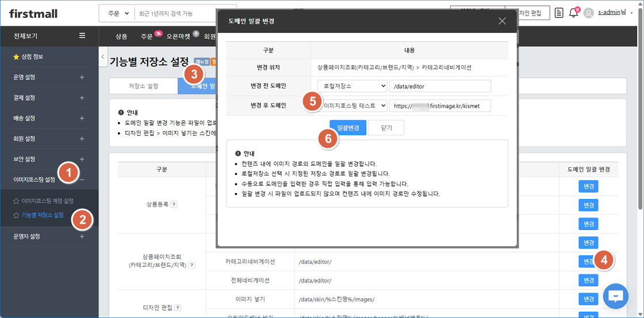This screenshot has width=644, height=318.
Task: Open 기능별 저장소 설정 submenu item
Action: (43, 215)
